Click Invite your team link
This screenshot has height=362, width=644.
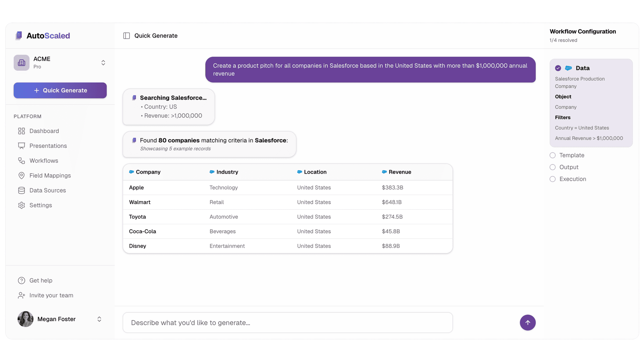pyautogui.click(x=51, y=295)
